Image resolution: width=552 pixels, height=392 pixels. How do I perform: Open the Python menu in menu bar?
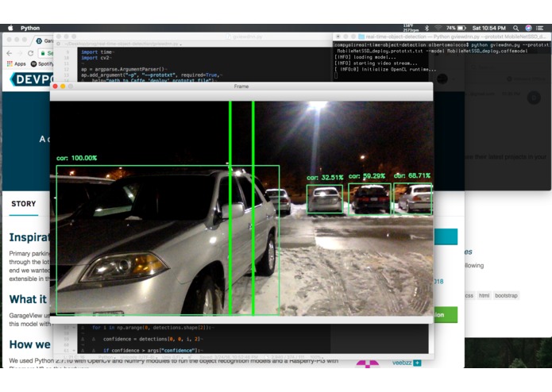coord(30,28)
